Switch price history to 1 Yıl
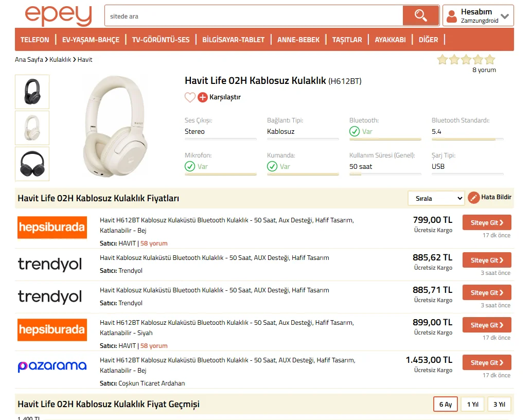This screenshot has height=420, width=531. pos(472,404)
